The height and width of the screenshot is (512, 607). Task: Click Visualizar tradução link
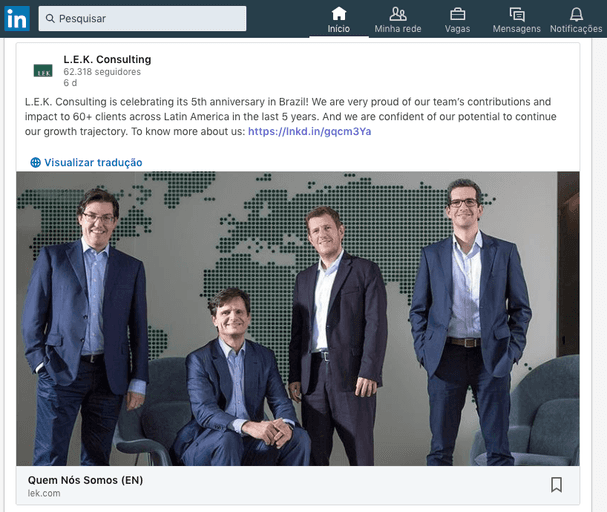pyautogui.click(x=93, y=163)
